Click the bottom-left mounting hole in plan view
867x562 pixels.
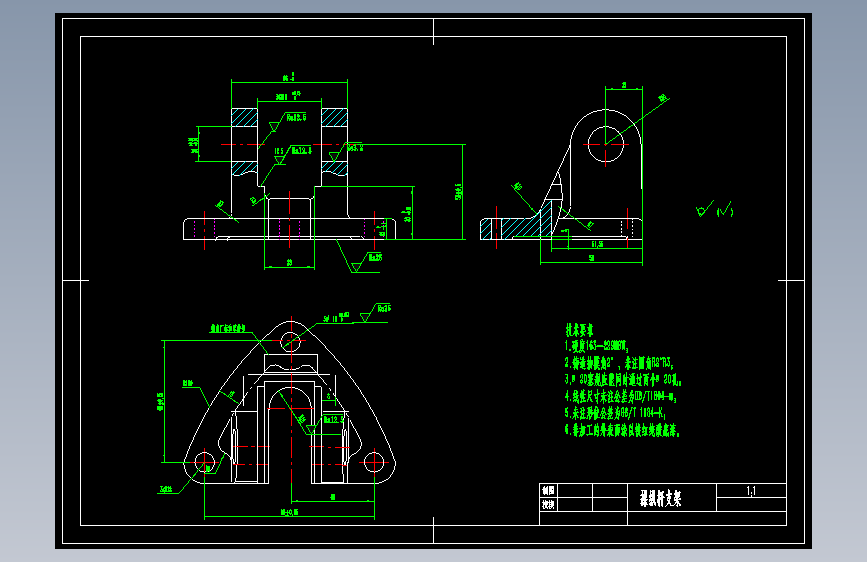(x=205, y=462)
